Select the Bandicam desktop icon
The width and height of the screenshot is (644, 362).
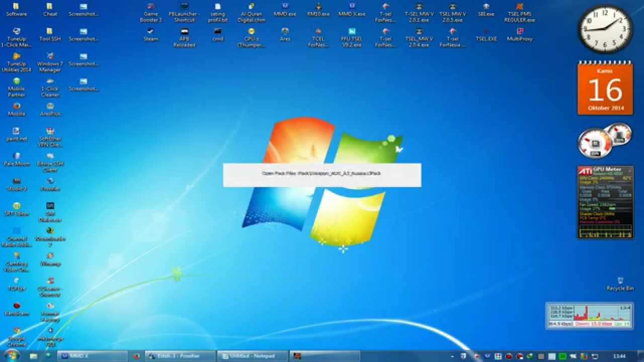click(17, 309)
